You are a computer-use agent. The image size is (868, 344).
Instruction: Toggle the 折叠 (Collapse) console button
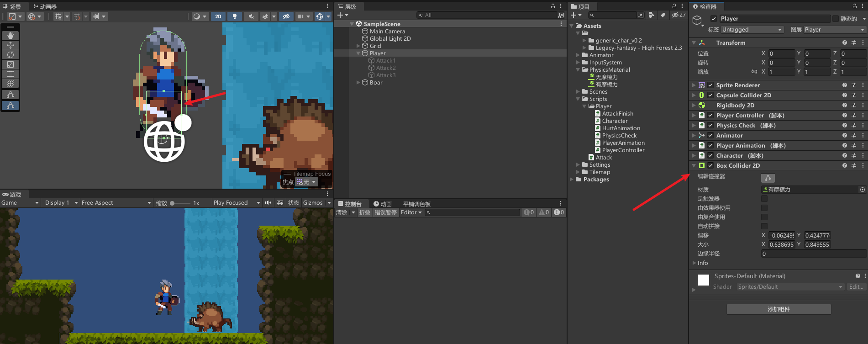pyautogui.click(x=365, y=212)
